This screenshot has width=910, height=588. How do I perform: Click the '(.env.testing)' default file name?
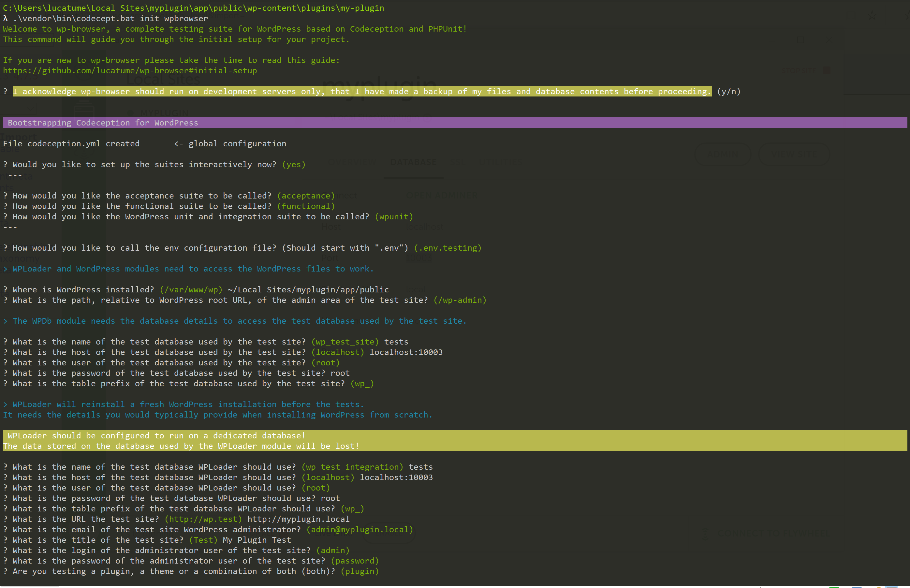click(x=448, y=248)
